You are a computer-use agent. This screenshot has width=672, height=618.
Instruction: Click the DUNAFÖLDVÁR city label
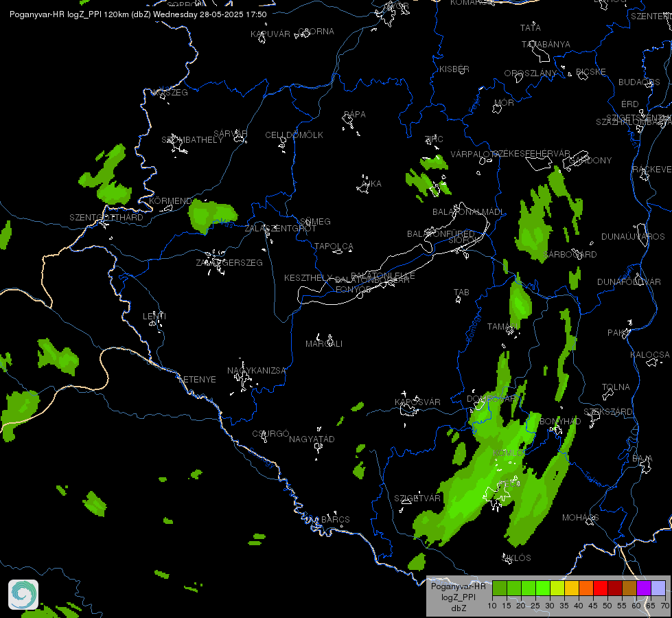coord(629,282)
